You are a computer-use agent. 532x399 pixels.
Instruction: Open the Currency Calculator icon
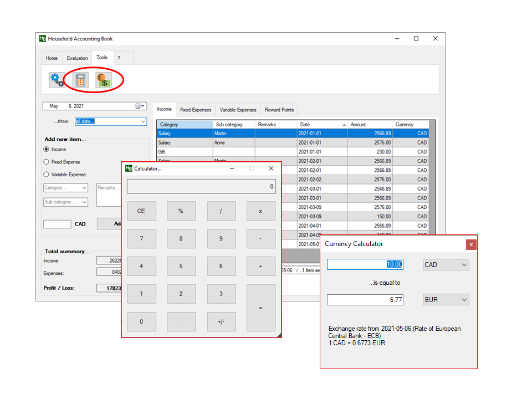[103, 80]
